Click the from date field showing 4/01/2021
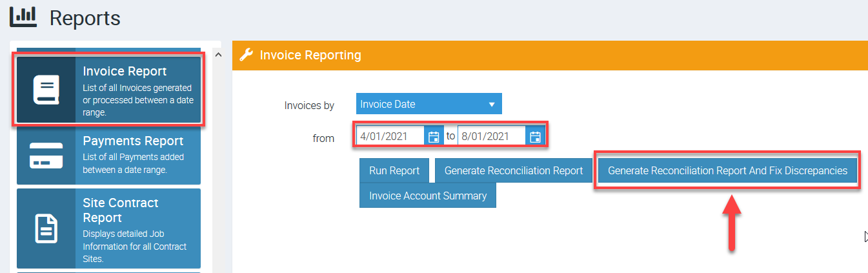The height and width of the screenshot is (273, 868). tap(391, 136)
